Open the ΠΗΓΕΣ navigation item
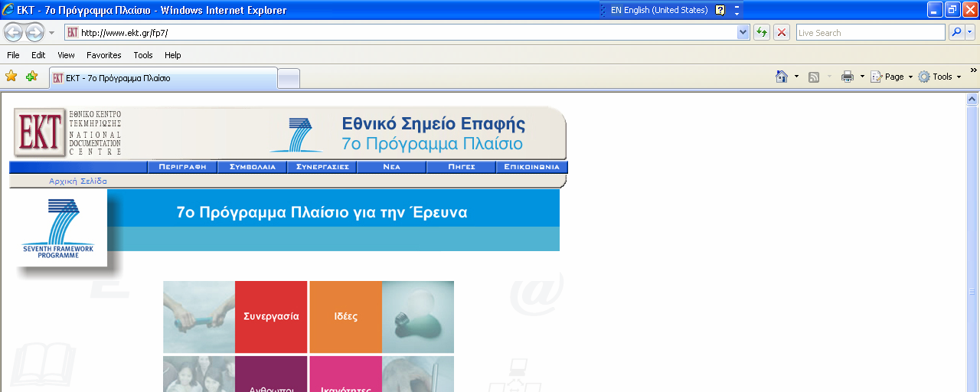This screenshot has width=980, height=392. tap(461, 166)
